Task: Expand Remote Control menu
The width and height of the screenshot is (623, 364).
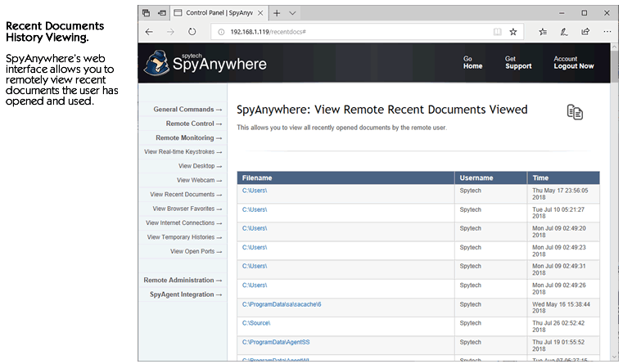Action: click(194, 124)
